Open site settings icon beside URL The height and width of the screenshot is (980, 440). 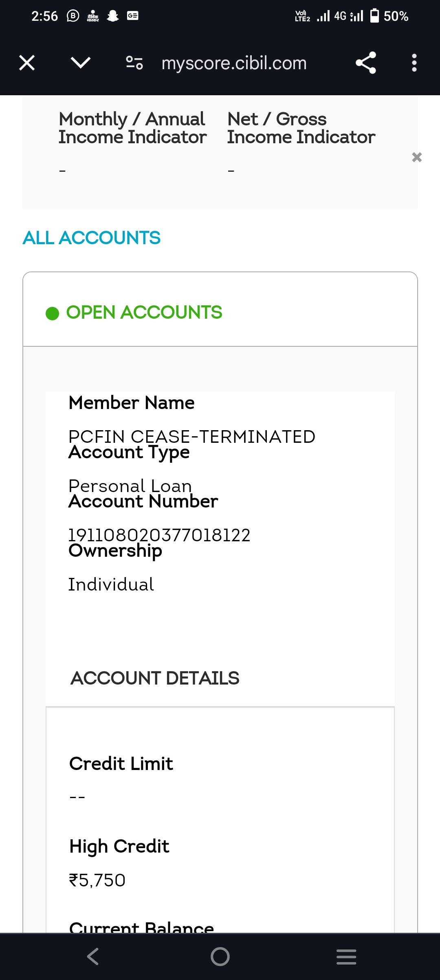click(134, 63)
